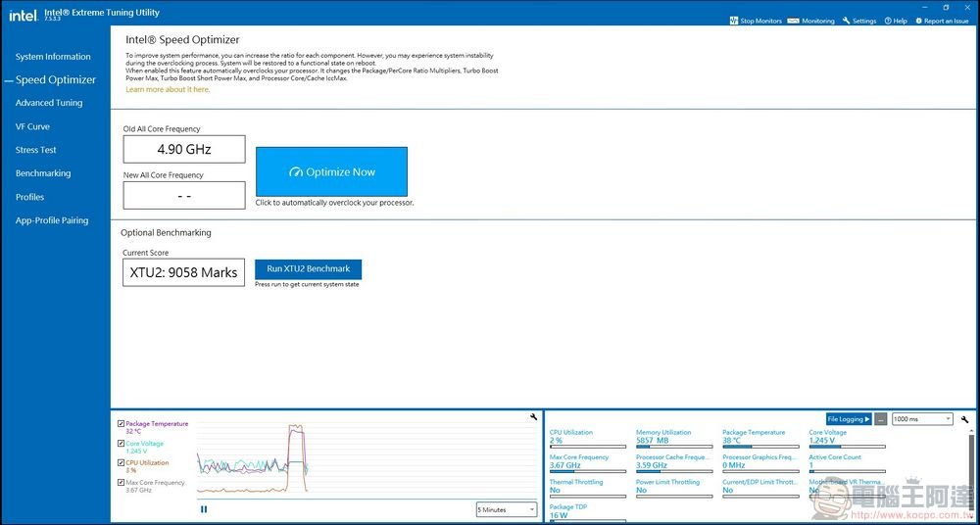980x525 pixels.
Task: Toggle Package Temperature graph checkbox
Action: click(x=122, y=424)
